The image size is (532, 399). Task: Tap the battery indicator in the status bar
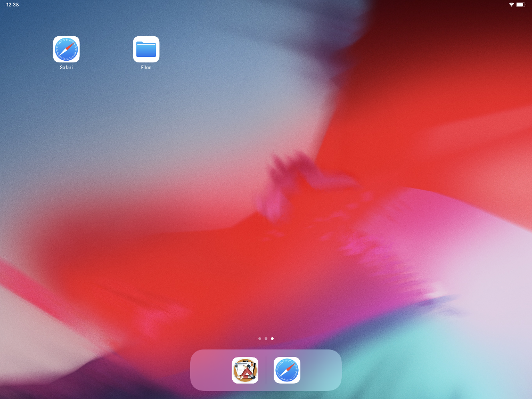521,4
